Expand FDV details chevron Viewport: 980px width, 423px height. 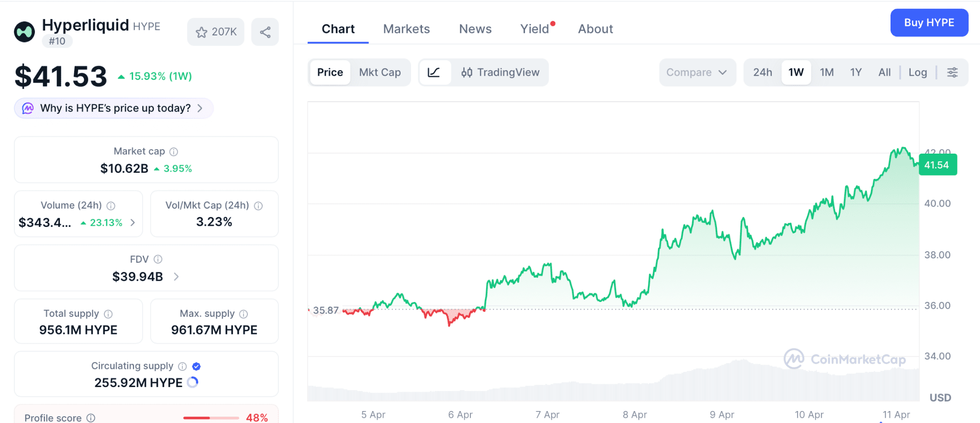click(x=176, y=277)
